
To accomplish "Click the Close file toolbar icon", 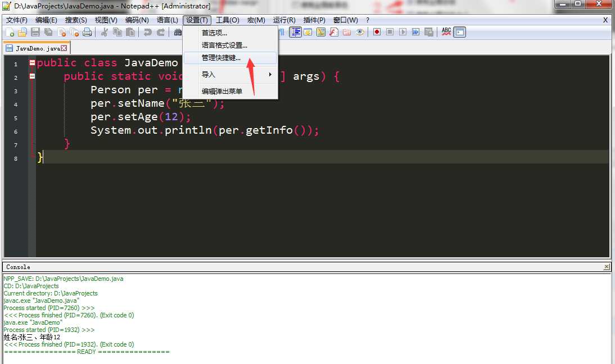I will pyautogui.click(x=62, y=32).
